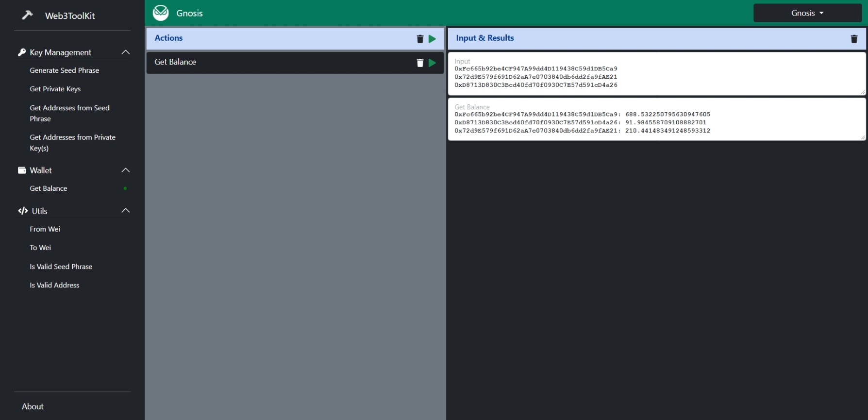
Task: Click the Key Management key icon
Action: point(22,52)
